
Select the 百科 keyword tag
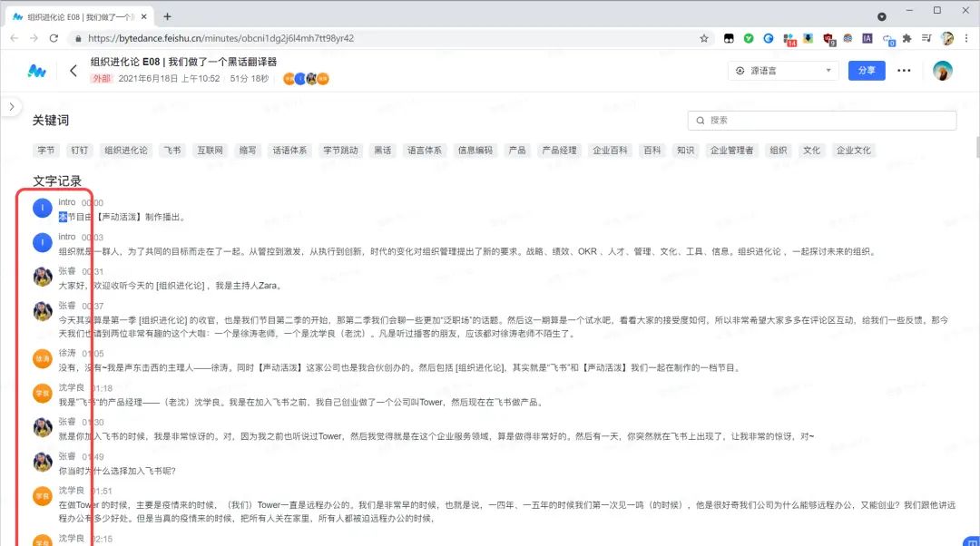[652, 150]
